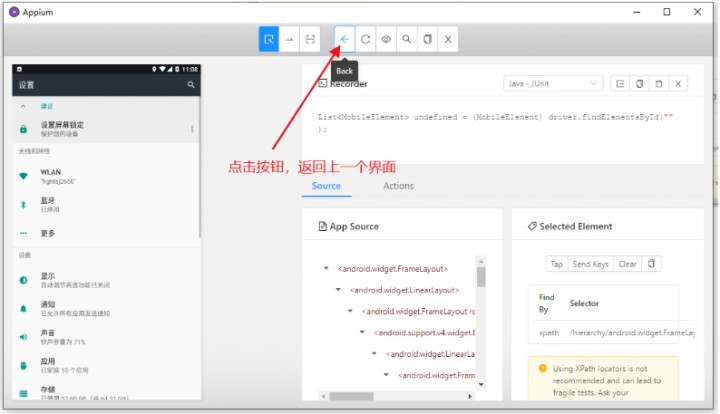Collapse the top android.widget.FrameLayout node
Viewport: 720px width, 414px height.
coord(326,268)
